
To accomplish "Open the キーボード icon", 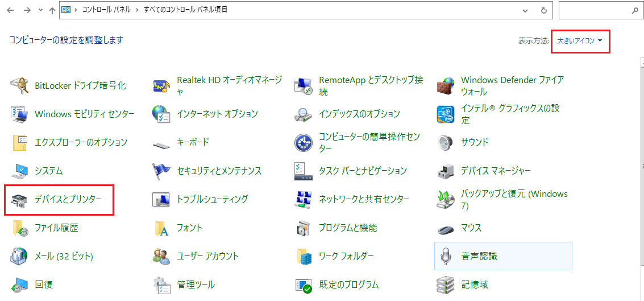I will click(x=161, y=144).
